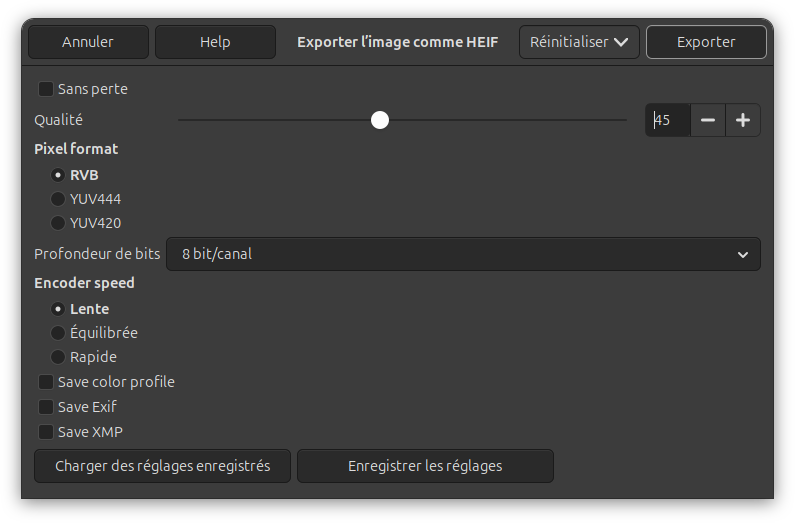The height and width of the screenshot is (523, 795).
Task: Toggle the Save color profile checkbox
Action: point(46,382)
